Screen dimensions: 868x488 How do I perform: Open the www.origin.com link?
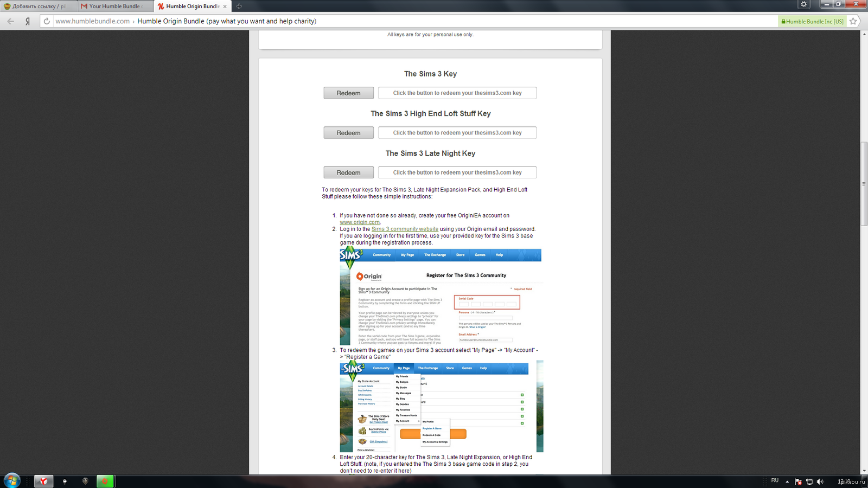pos(360,222)
